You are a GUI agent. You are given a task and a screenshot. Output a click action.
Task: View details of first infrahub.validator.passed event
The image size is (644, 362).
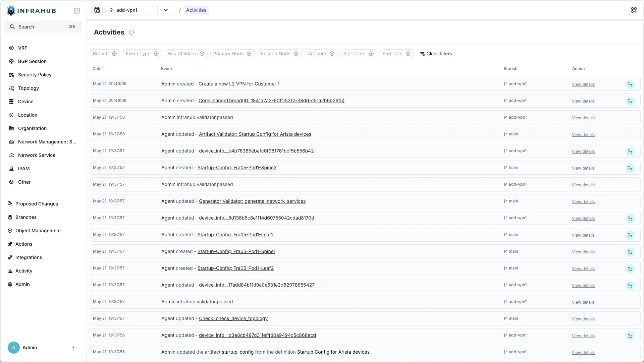[583, 118]
